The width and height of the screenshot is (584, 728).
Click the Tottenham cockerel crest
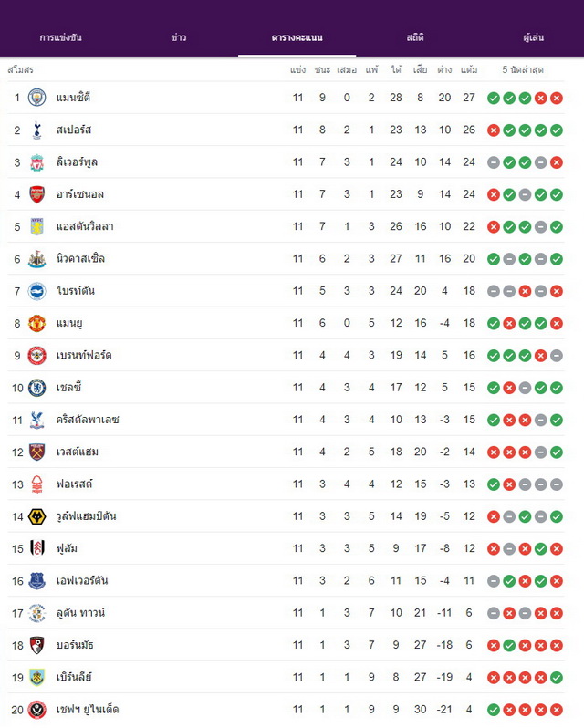click(36, 130)
